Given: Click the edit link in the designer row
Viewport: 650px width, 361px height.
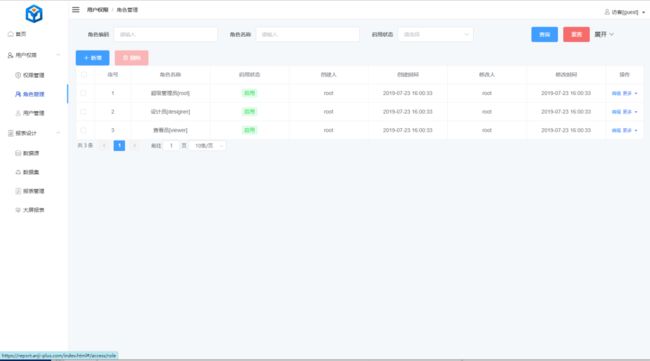Looking at the screenshot, I should pyautogui.click(x=616, y=112).
